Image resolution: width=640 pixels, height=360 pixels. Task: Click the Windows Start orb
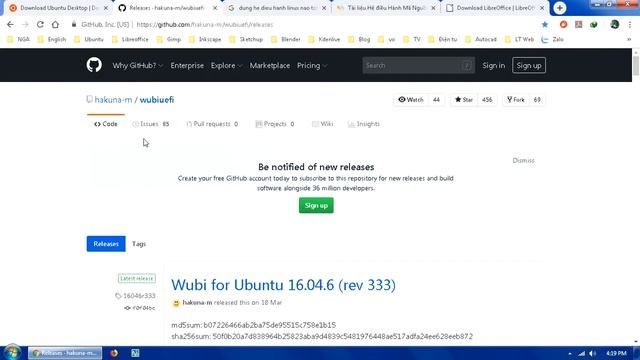click(x=12, y=353)
